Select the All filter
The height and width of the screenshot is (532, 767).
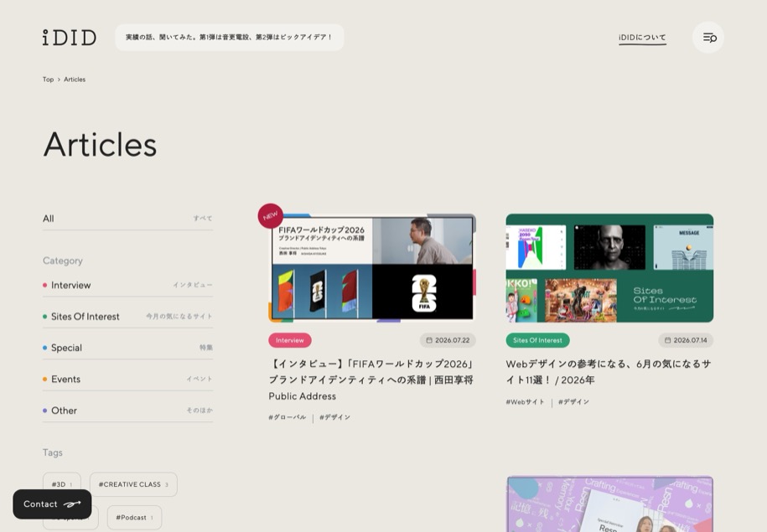[x=127, y=219]
